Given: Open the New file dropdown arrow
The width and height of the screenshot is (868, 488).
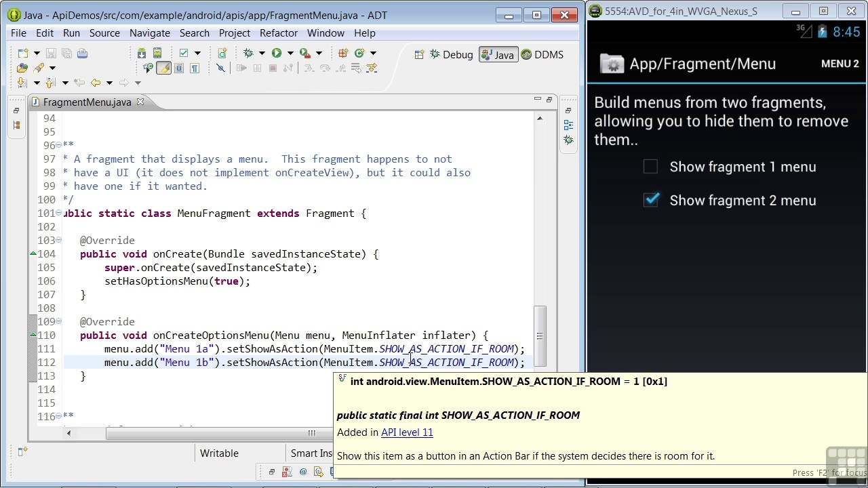Looking at the screenshot, I should [x=37, y=53].
